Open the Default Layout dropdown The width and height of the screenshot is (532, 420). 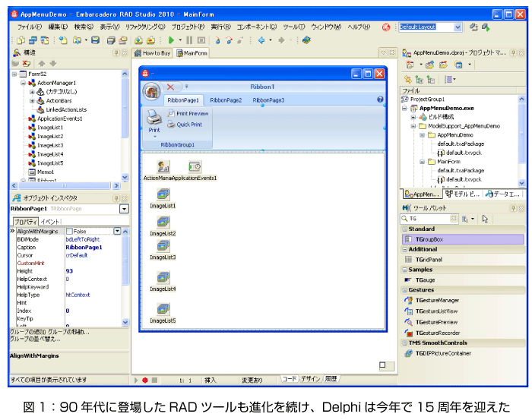click(x=458, y=27)
